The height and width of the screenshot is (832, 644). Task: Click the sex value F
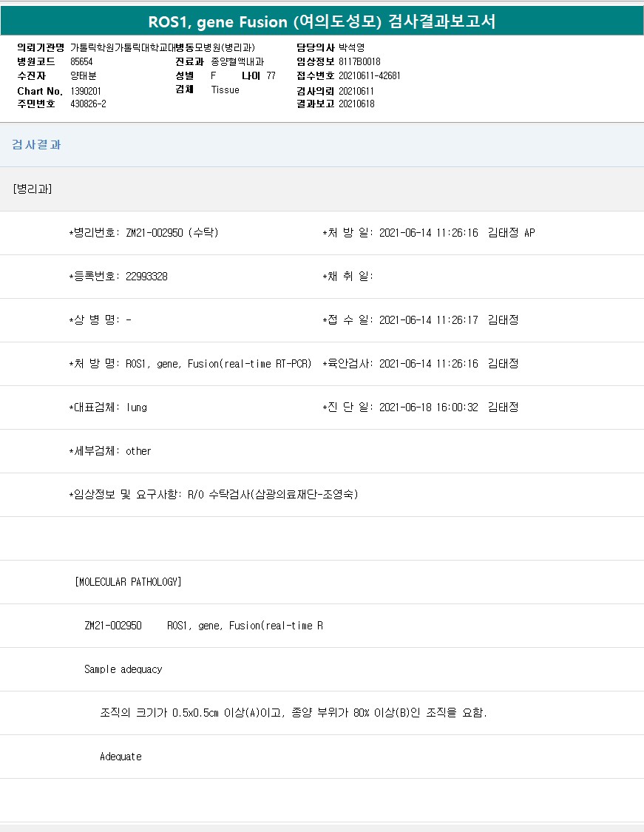pos(213,76)
